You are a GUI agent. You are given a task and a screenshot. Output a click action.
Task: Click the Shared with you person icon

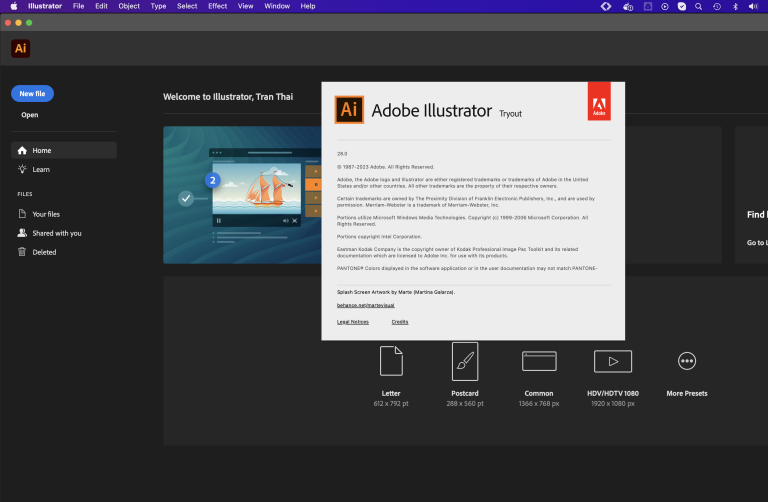coord(22,233)
